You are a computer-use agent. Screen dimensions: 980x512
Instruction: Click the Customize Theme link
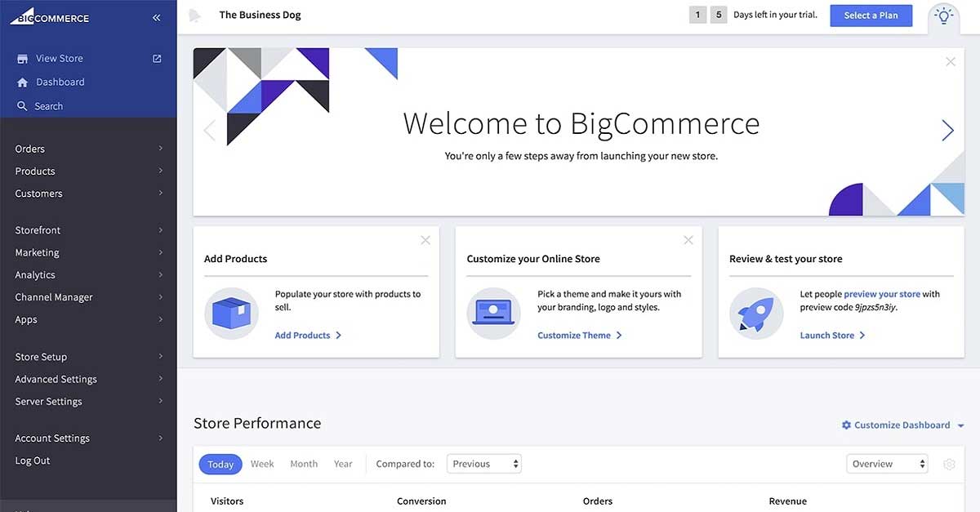point(580,336)
